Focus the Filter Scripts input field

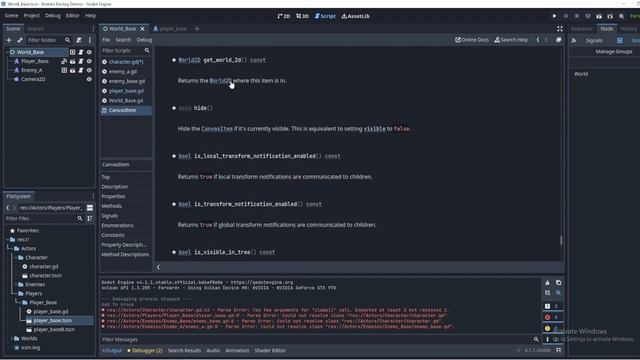tap(126, 51)
